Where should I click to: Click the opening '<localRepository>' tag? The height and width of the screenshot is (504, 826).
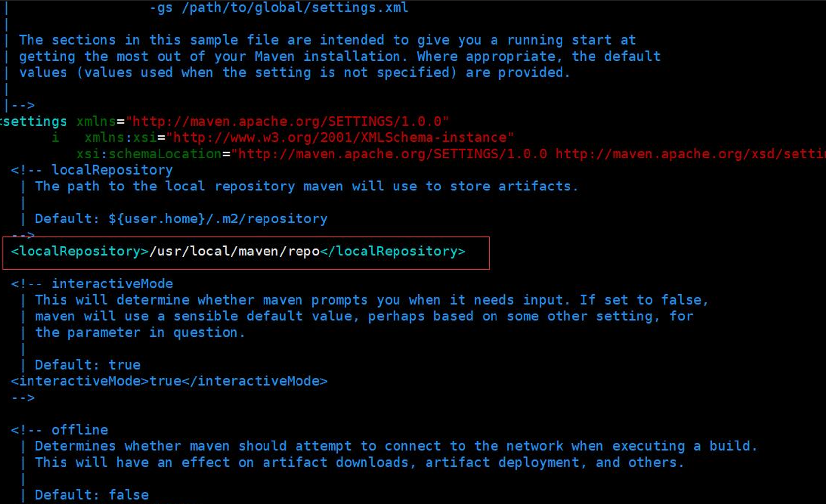tap(80, 251)
